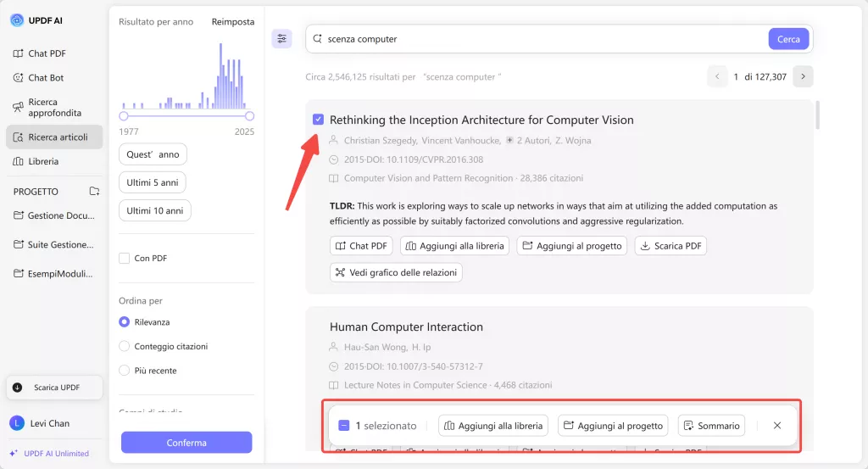Click the Conferma button

click(186, 443)
